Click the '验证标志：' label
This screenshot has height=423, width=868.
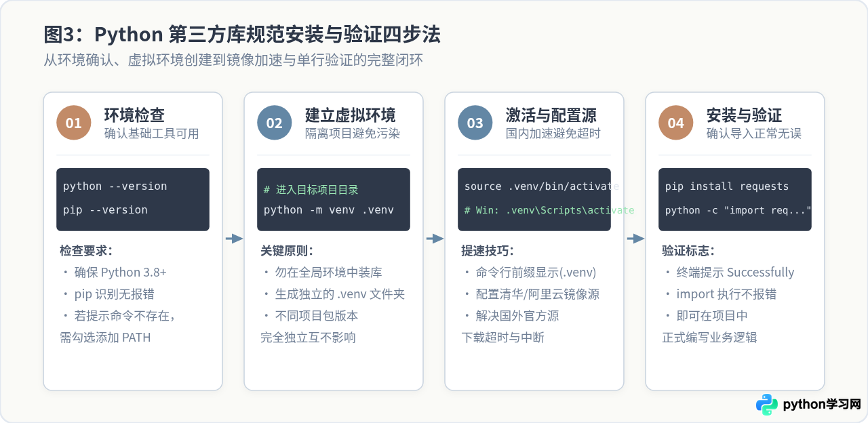[x=688, y=251]
